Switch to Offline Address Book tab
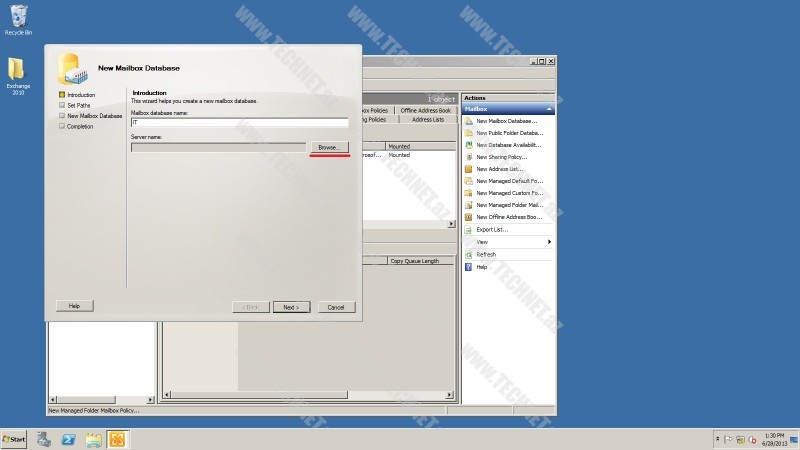 click(425, 110)
